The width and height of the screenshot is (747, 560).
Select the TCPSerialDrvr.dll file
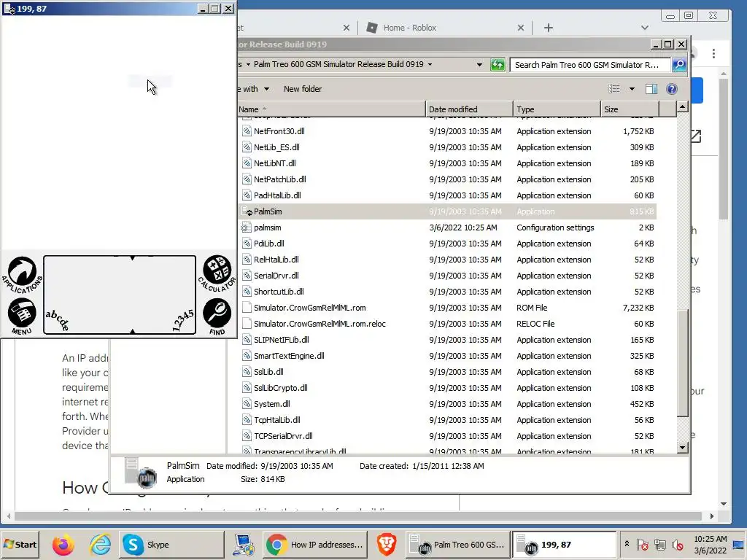coord(283,436)
